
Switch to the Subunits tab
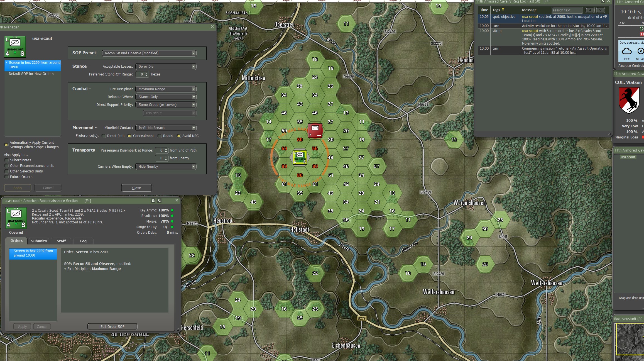(39, 241)
